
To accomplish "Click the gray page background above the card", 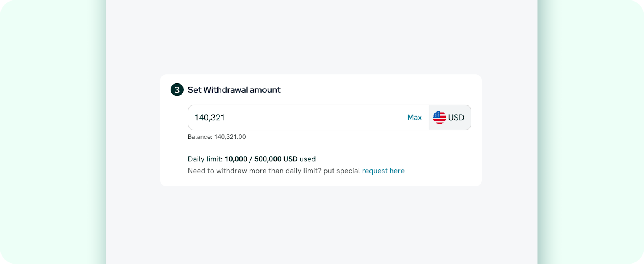I will (322, 36).
